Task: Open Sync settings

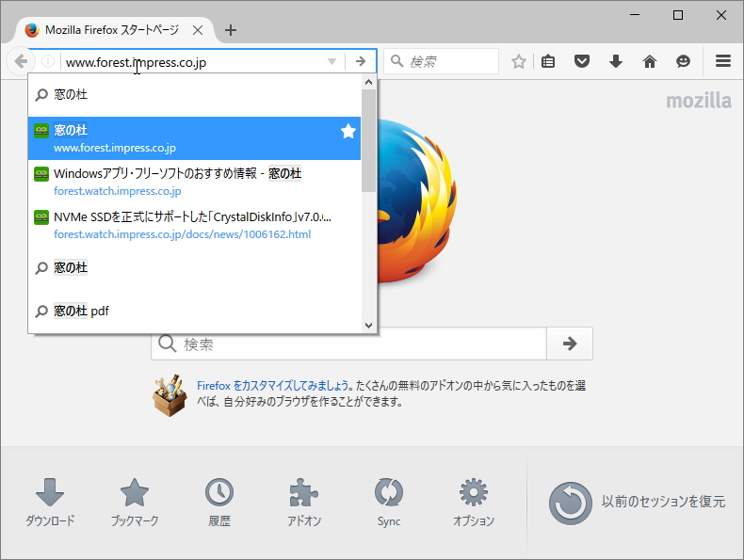Action: (x=389, y=503)
